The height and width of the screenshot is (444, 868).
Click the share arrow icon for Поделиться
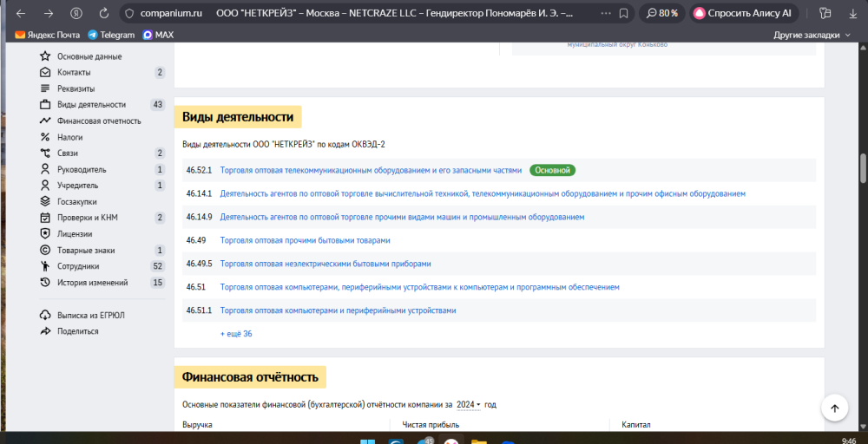click(x=45, y=331)
